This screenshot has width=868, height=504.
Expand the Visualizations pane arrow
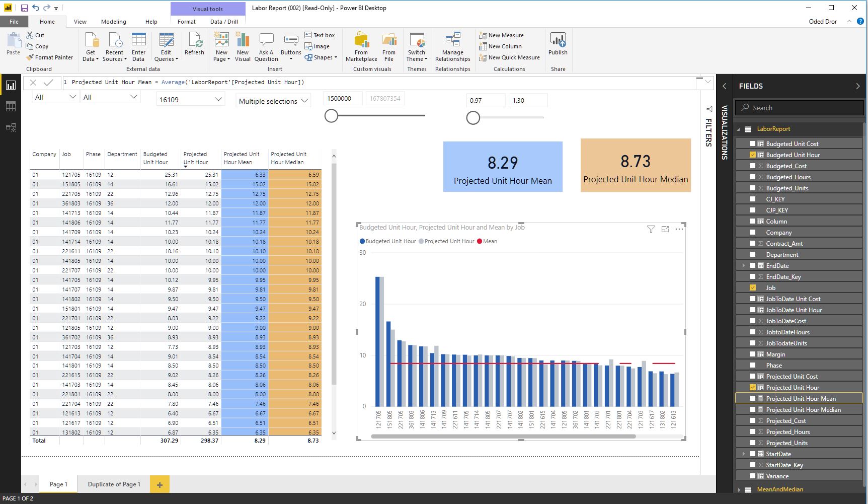pos(725,86)
